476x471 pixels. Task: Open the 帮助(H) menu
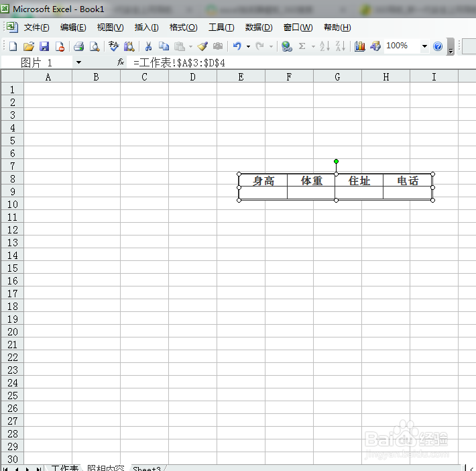click(337, 28)
